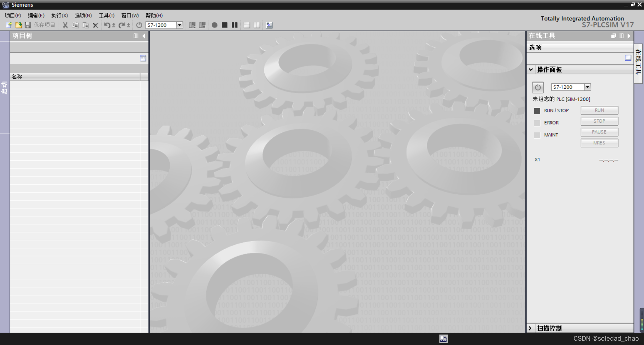This screenshot has width=644, height=345.
Task: Click the 选项 heading in online tools
Action: tap(535, 48)
